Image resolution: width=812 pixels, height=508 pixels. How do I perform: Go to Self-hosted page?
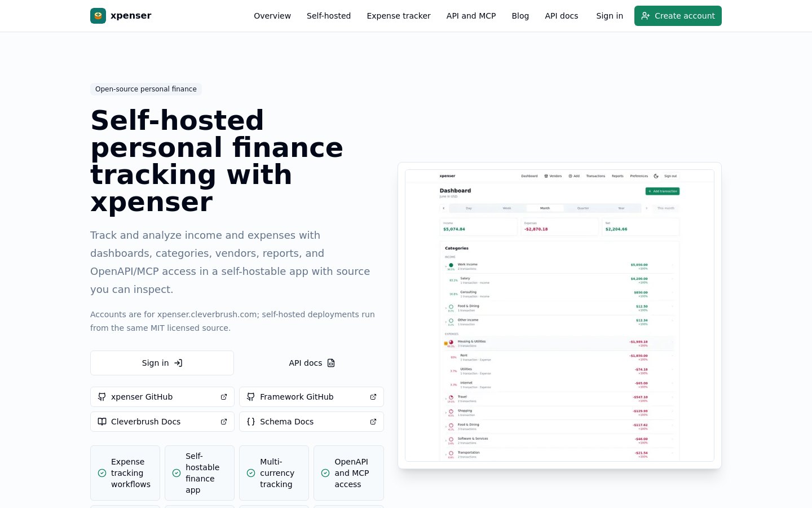(x=329, y=16)
